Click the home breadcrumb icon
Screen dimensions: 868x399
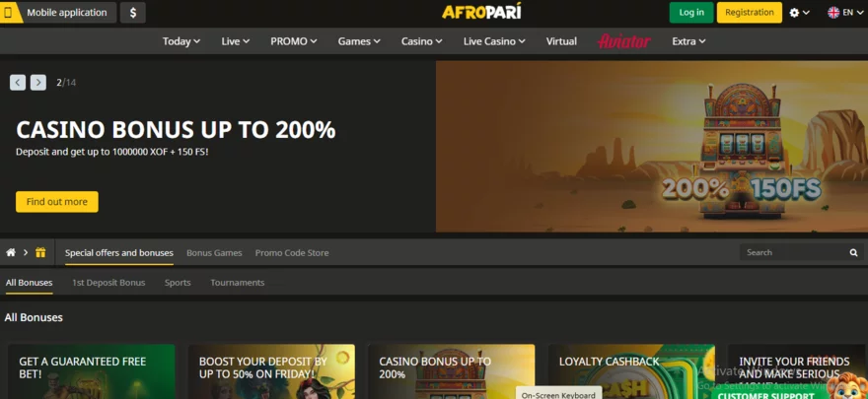pyautogui.click(x=11, y=252)
